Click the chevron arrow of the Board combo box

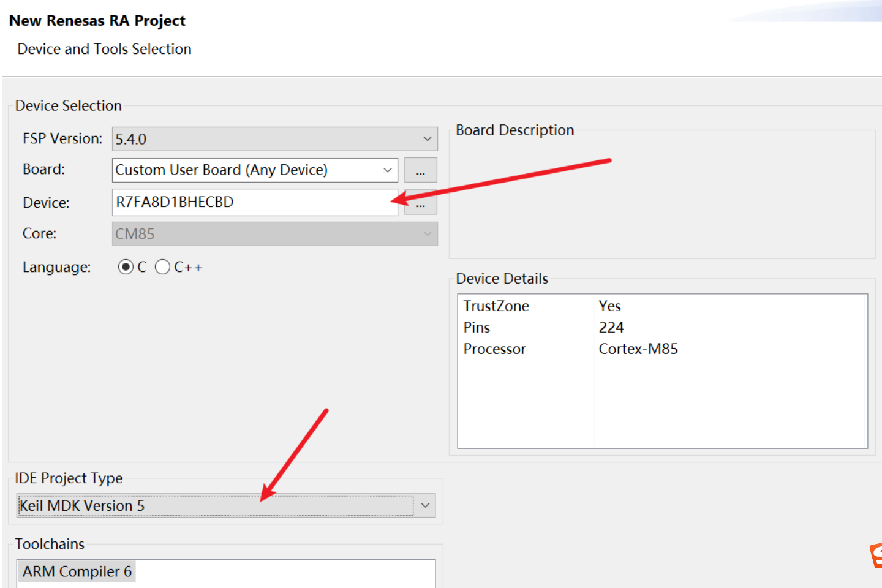tap(388, 170)
